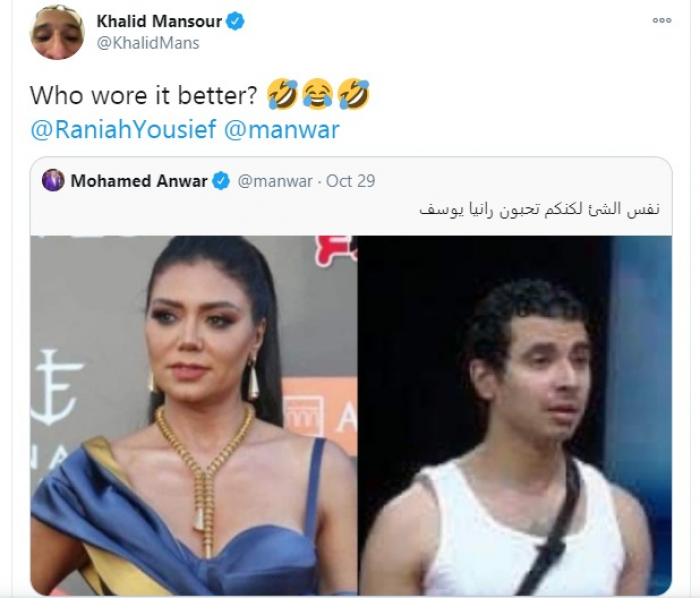The image size is (700, 598).
Task: Click the first rolling-laughing emoji
Action: click(x=283, y=94)
